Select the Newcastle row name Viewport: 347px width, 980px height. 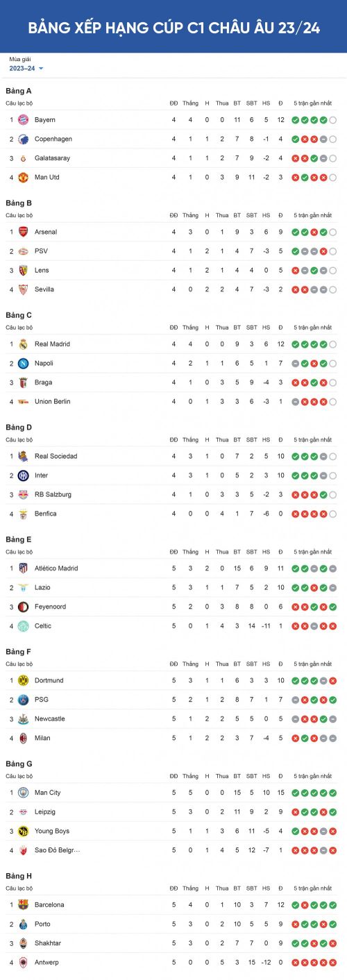(x=50, y=719)
